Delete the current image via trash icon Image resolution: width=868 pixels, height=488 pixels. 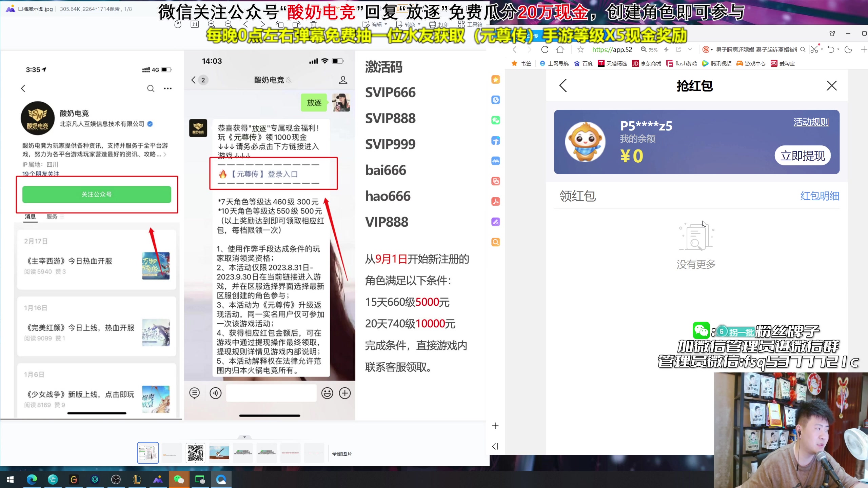coord(314,24)
